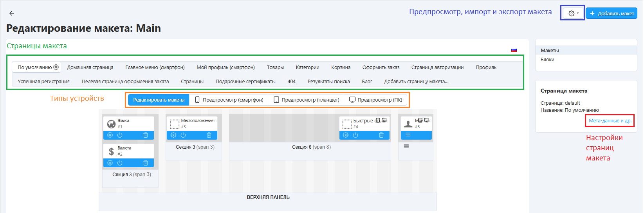Delete the Языки block
Screen dimensions: 644x213
point(146,135)
